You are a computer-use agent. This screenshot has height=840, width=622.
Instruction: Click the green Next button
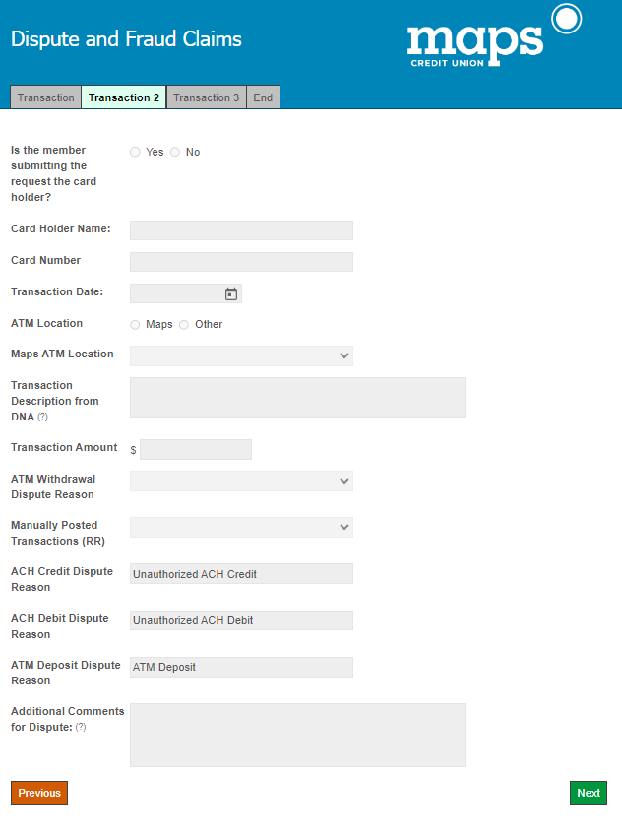[x=589, y=793]
